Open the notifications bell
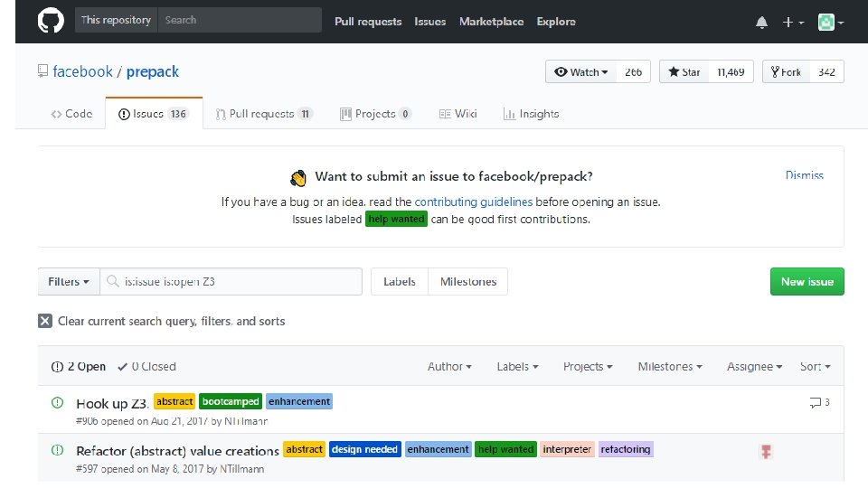Viewport: 868px width, 488px height. coord(761,22)
